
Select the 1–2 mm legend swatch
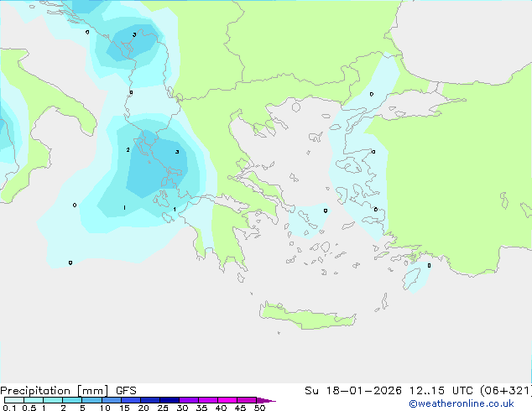tap(53, 400)
